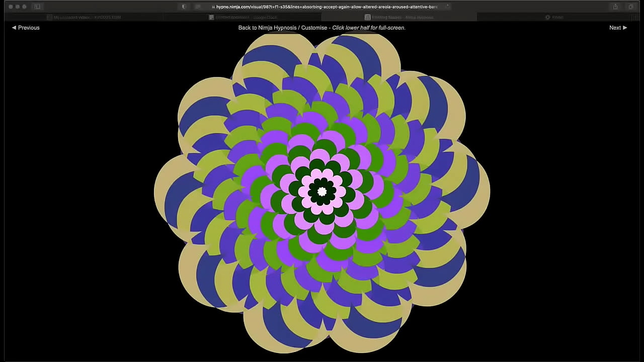Click the lower half for full-screen mode
The width and height of the screenshot is (644, 362).
click(x=322, y=302)
